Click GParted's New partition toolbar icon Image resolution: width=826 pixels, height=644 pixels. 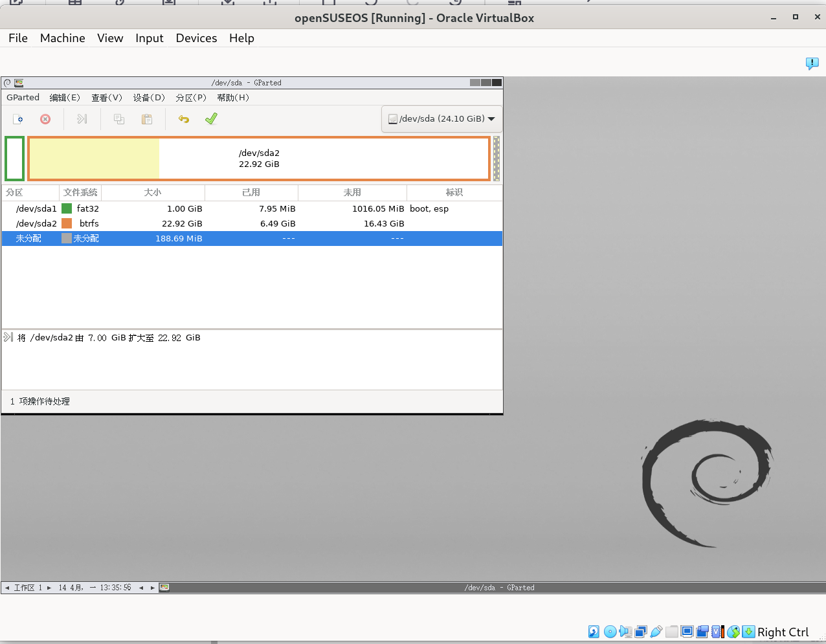18,119
